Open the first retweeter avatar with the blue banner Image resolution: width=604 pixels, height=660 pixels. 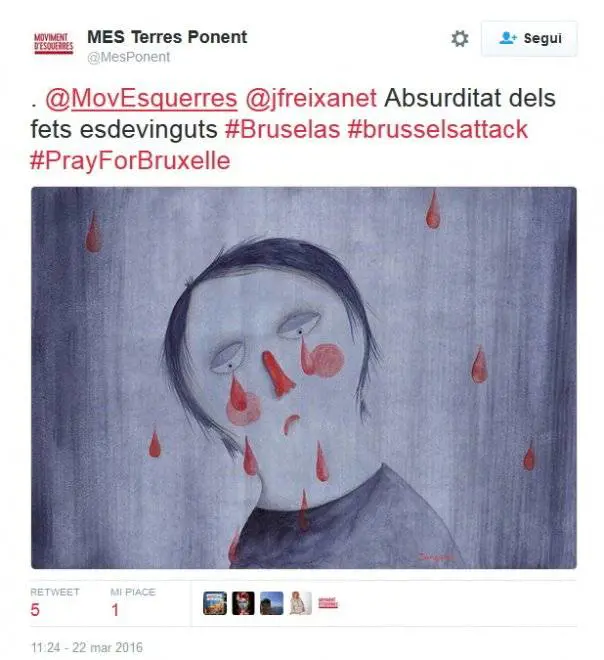215,603
